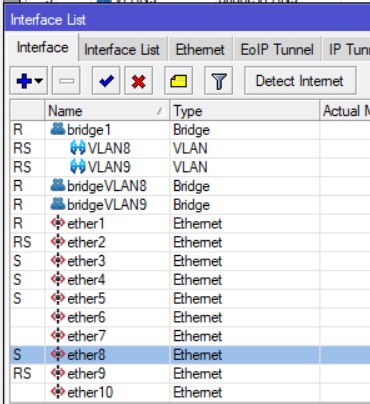Image resolution: width=370 pixels, height=404 pixels.
Task: Click the ether9 ethernet icon
Action: coord(58,373)
